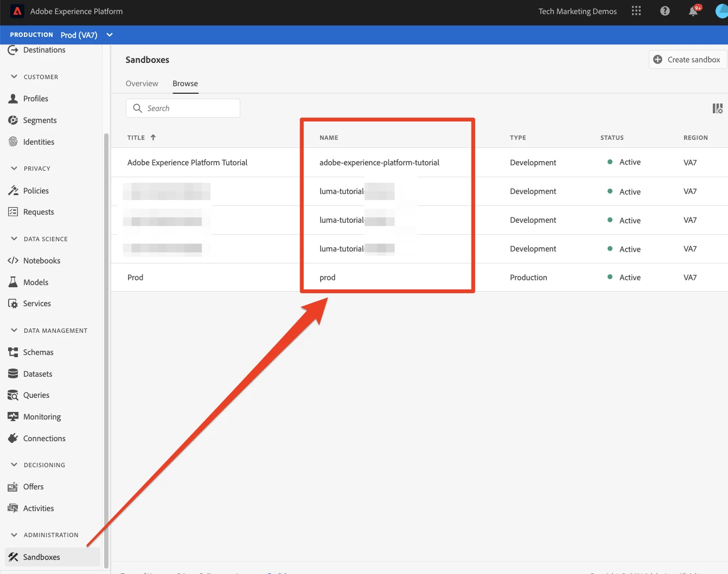Open the help question mark icon

(x=665, y=11)
